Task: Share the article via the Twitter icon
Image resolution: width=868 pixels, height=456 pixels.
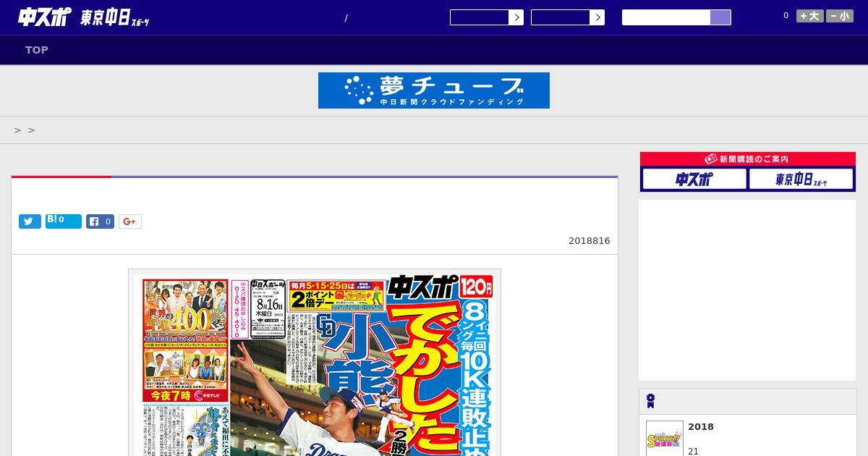Action: (x=30, y=221)
